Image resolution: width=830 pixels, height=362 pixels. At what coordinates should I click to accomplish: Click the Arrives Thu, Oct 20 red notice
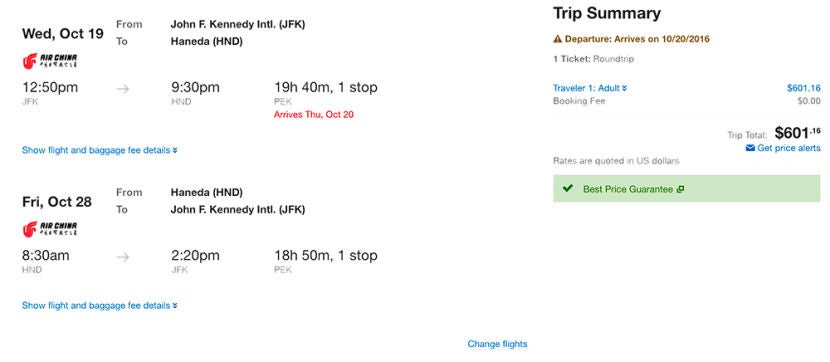click(313, 114)
